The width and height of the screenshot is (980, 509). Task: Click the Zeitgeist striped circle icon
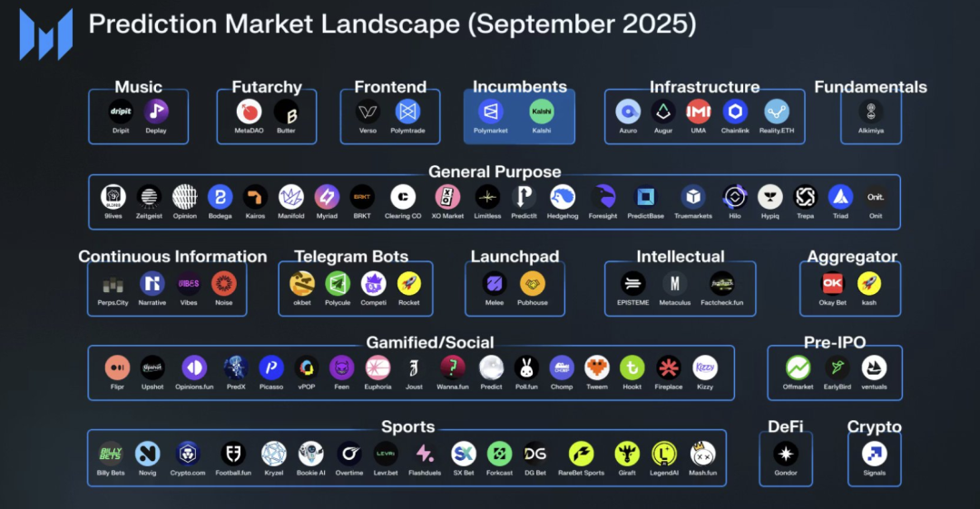149,197
